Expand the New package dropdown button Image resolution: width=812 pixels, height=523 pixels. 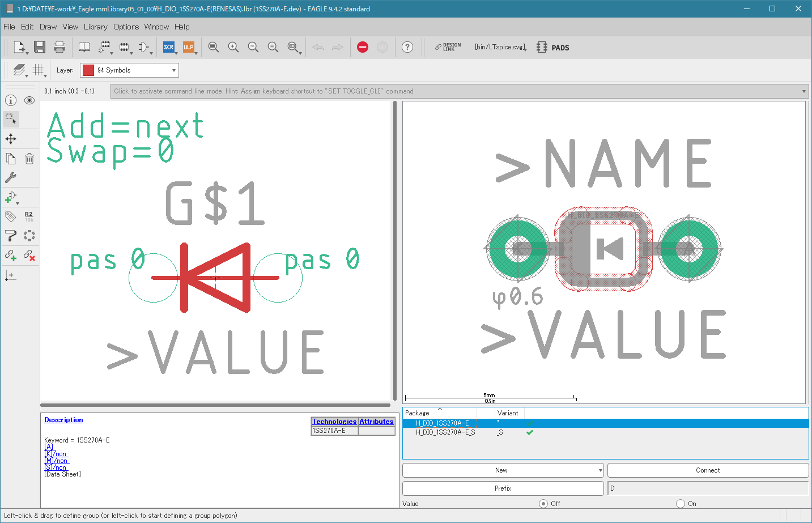click(600, 470)
